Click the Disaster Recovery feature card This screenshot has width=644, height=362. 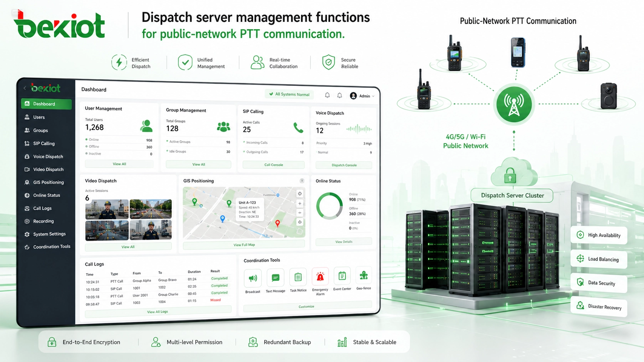599,307
